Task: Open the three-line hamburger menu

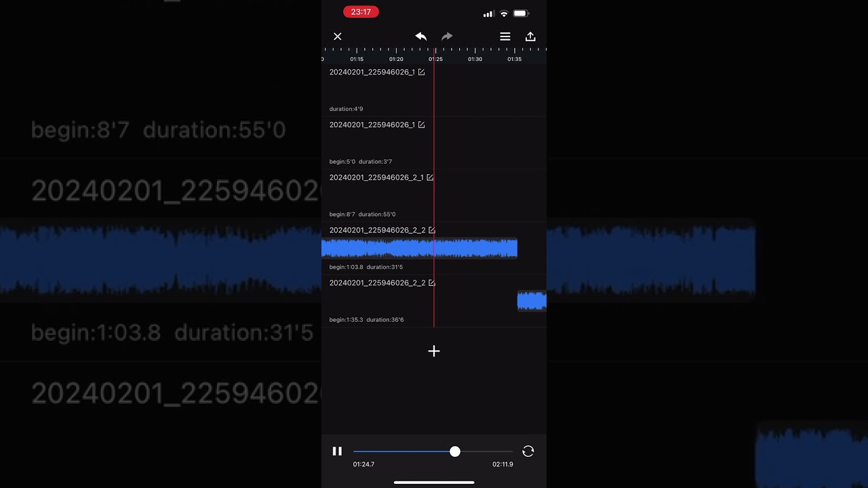Action: [505, 37]
